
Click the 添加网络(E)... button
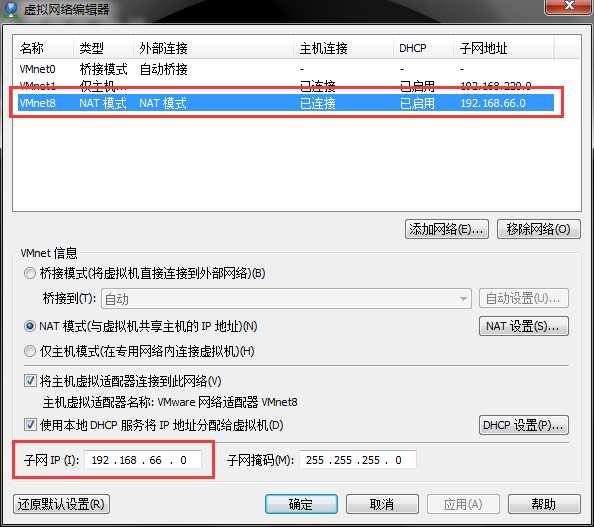pyautogui.click(x=447, y=229)
